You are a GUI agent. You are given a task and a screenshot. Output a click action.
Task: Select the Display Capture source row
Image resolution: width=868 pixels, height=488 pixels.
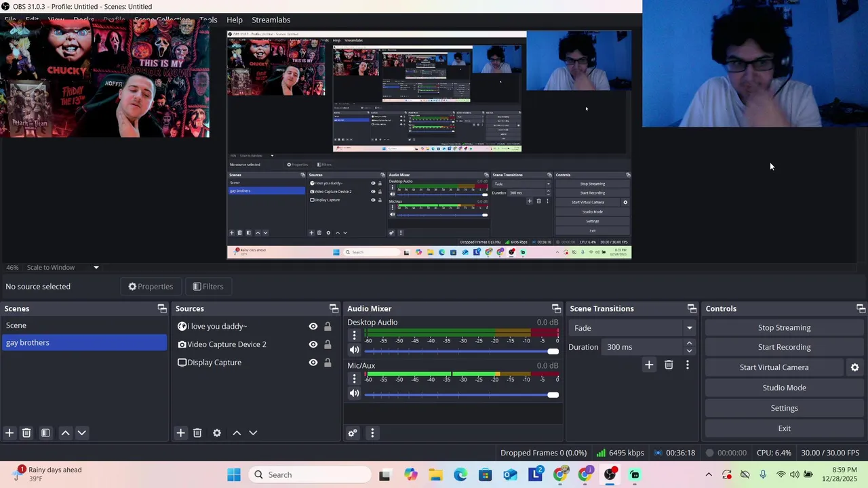tap(254, 363)
